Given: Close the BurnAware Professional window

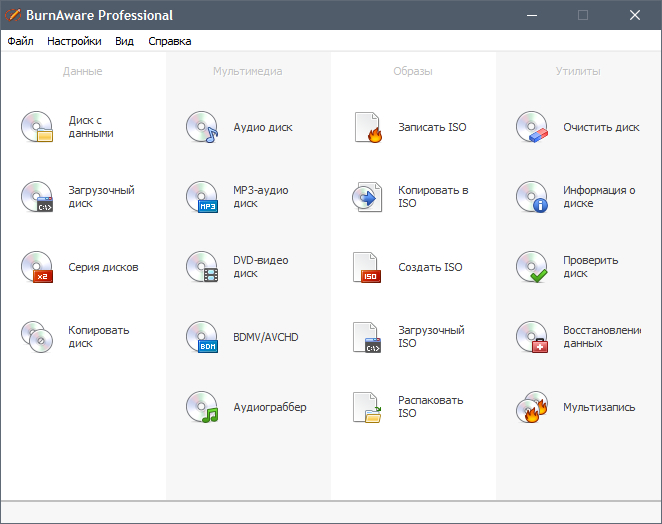Looking at the screenshot, I should 635,15.
